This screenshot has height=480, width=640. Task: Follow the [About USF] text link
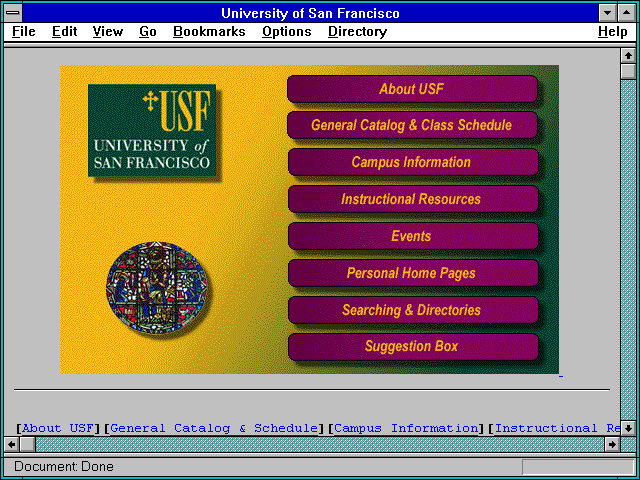pos(58,428)
